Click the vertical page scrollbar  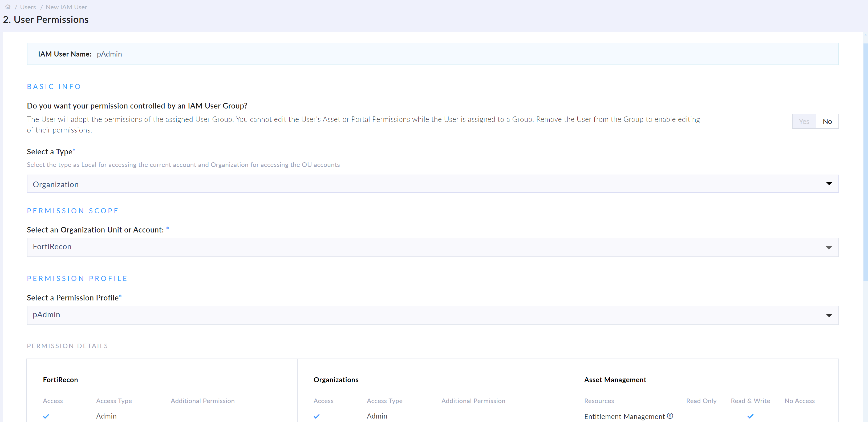(x=865, y=162)
